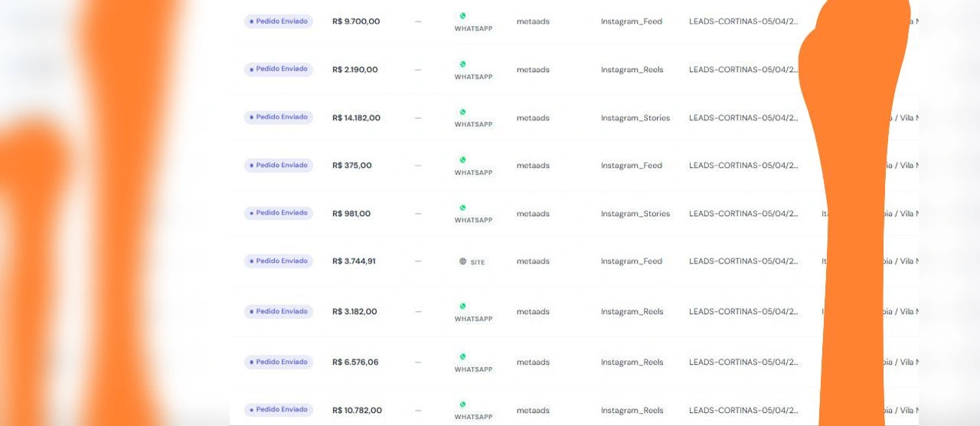Open LEADS-CORTINAS campaign in the R$ 3.182,00 row
Screen dimensions: 980x426
pyautogui.click(x=743, y=312)
